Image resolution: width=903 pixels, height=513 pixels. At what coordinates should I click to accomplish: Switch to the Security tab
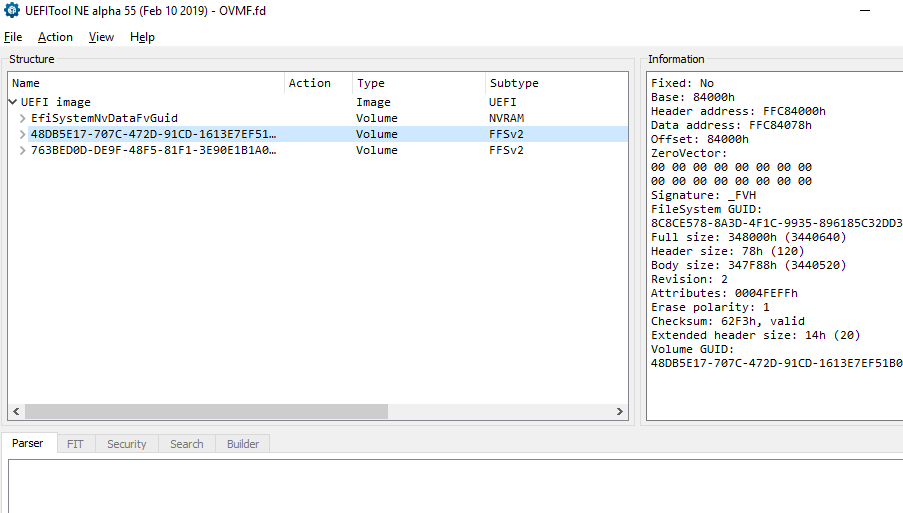pyautogui.click(x=127, y=444)
